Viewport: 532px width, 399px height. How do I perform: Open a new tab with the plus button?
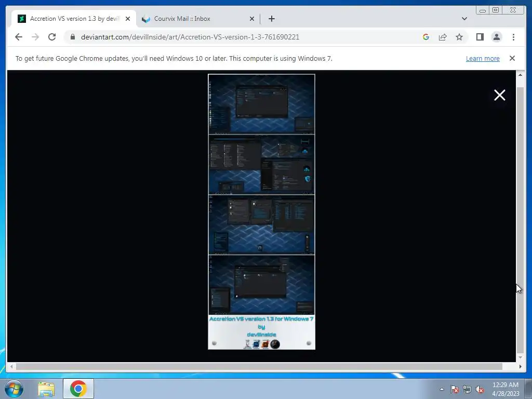(271, 19)
